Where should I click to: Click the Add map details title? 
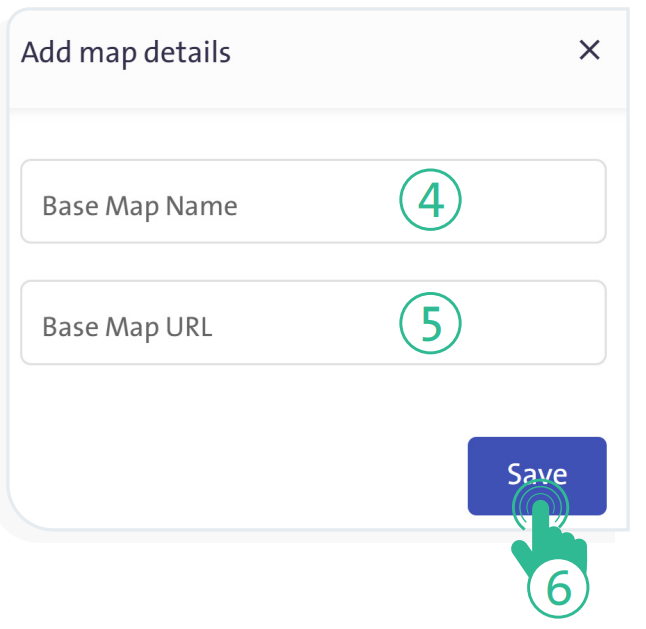coord(126,52)
